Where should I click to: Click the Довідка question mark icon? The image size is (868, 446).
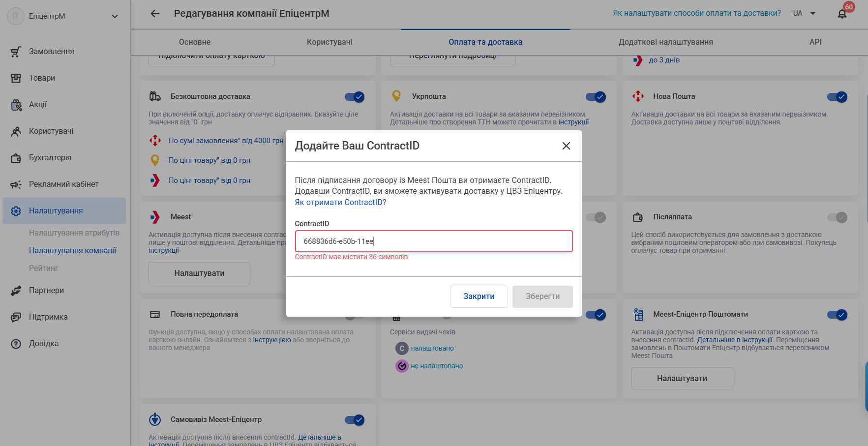[16, 344]
